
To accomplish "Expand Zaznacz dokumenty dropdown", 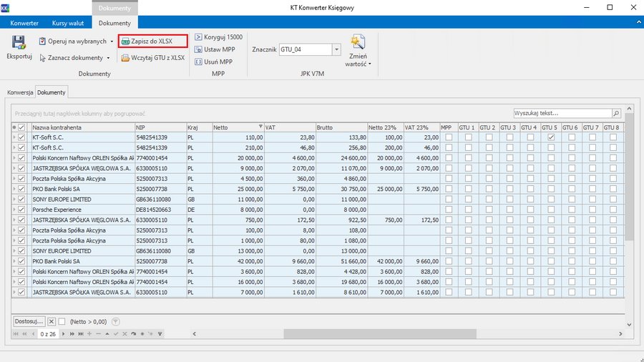I will 108,58.
